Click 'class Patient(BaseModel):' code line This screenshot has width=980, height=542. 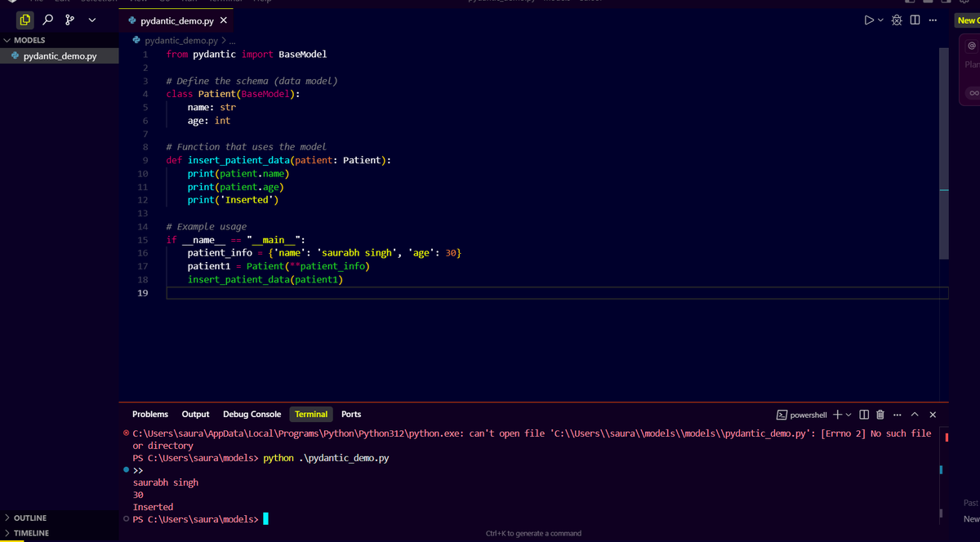(233, 94)
